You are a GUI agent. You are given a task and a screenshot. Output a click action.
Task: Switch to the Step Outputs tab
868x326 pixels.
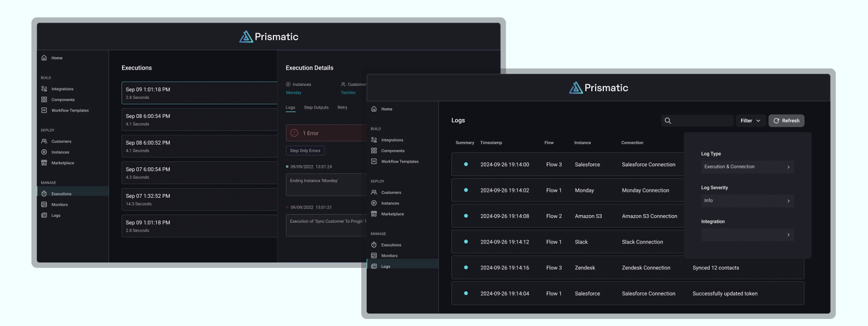[316, 108]
